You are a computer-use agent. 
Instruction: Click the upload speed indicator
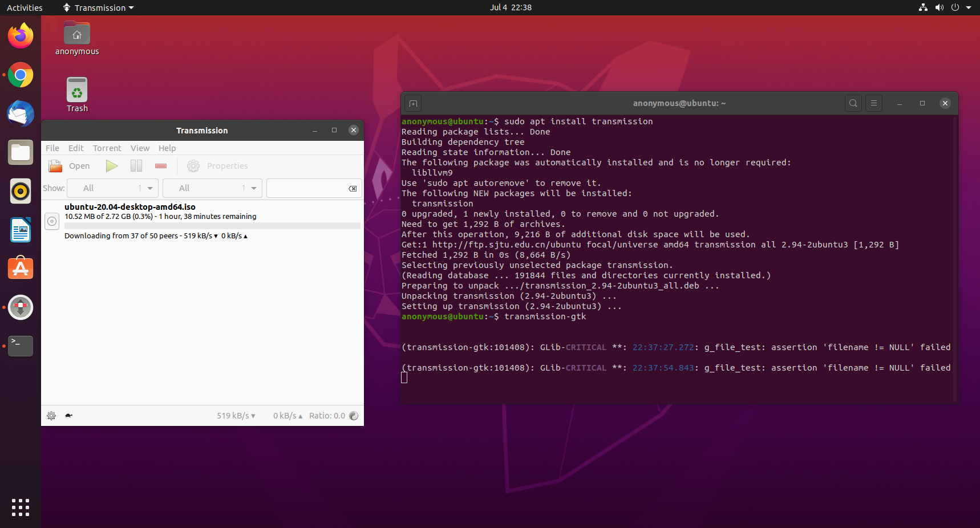[287, 416]
